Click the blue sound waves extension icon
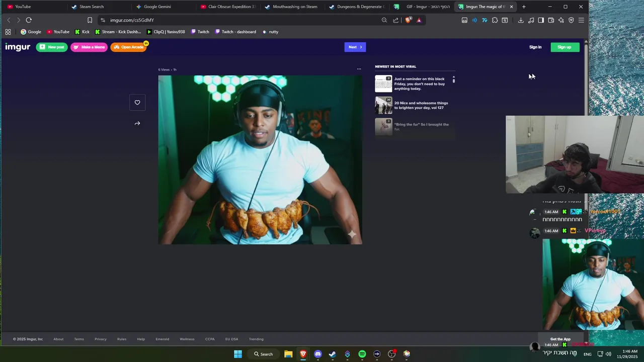 pos(474,20)
